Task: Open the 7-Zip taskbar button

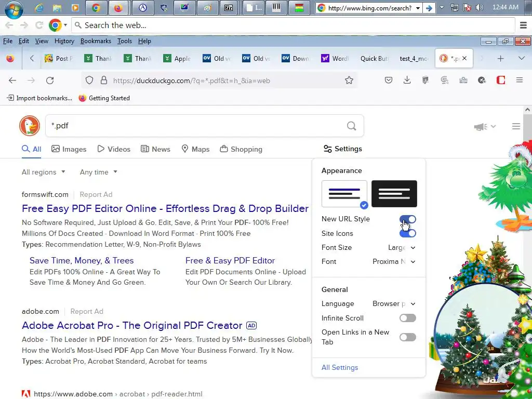Action: (229, 7)
